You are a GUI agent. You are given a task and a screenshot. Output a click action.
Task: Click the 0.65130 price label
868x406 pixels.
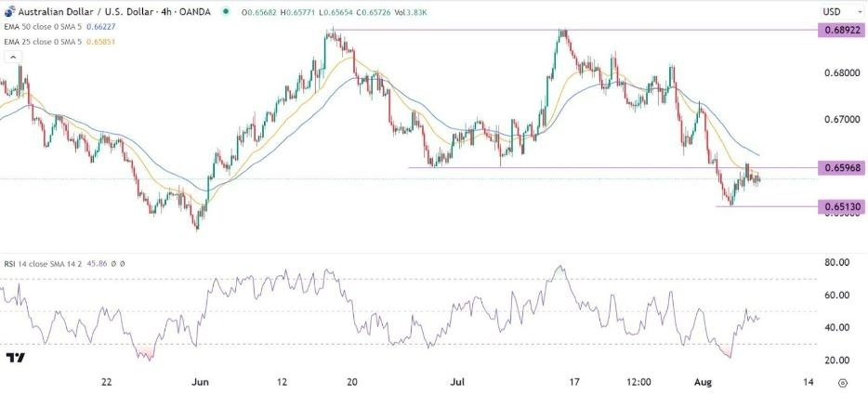841,207
